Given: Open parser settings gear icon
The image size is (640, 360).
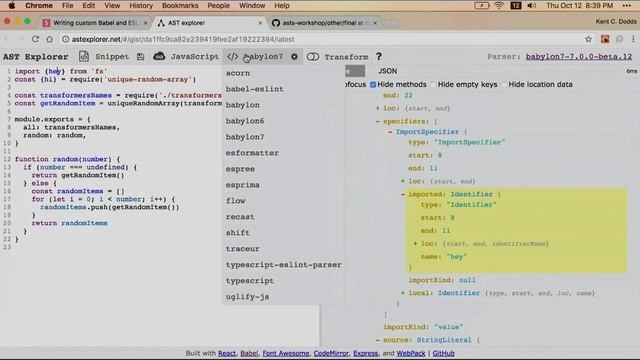Looking at the screenshot, I should click(294, 57).
